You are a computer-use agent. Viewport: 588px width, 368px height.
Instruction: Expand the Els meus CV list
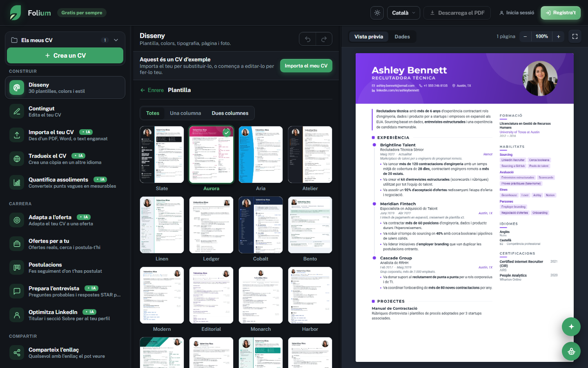(x=116, y=40)
